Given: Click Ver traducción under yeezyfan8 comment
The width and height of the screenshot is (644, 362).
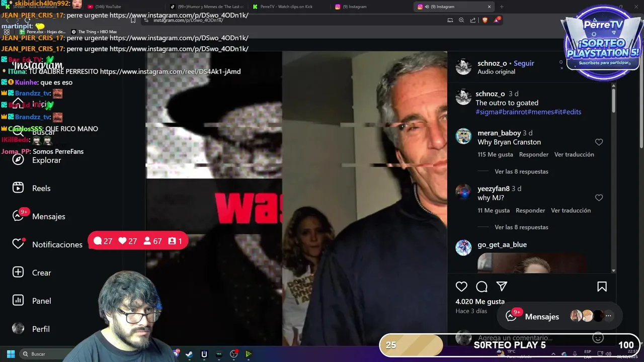Looking at the screenshot, I should pos(571,210).
